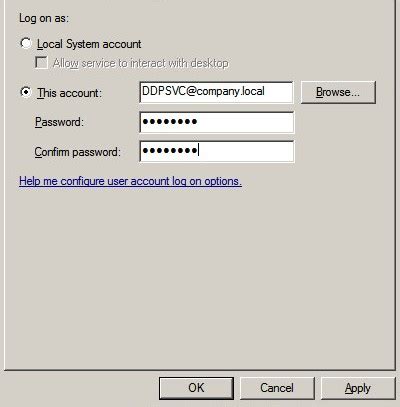
Task: Open the Browse... account picker
Action: tap(338, 92)
